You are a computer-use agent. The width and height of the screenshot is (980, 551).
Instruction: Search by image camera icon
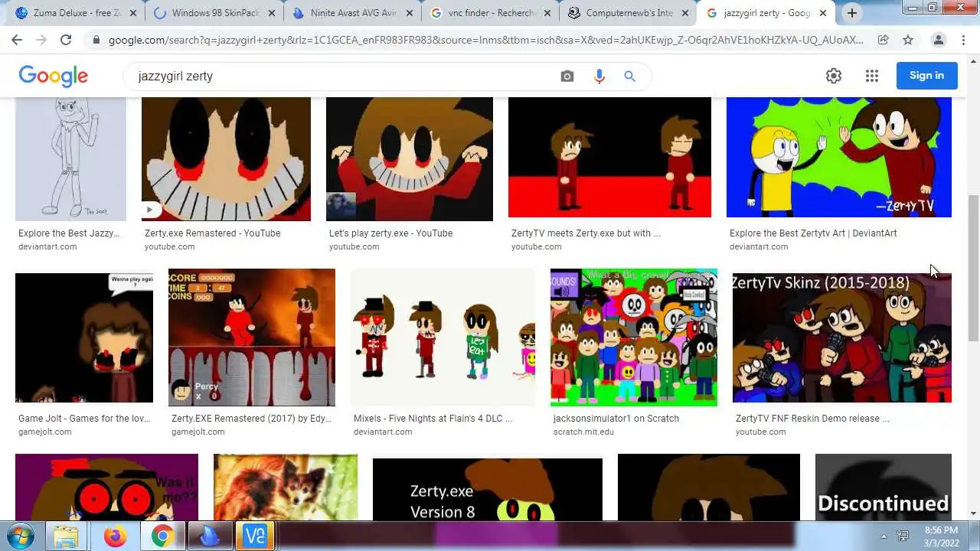click(567, 77)
